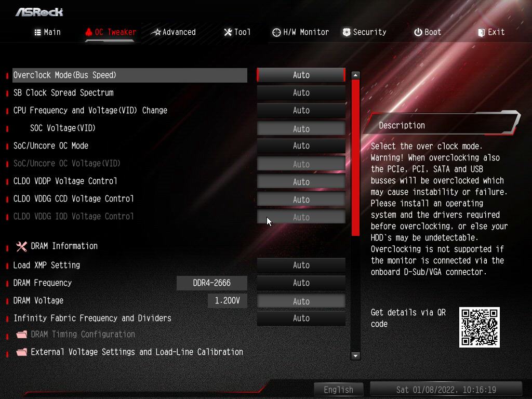Image resolution: width=532 pixels, height=399 pixels.
Task: Click the Security shield icon
Action: click(x=347, y=32)
